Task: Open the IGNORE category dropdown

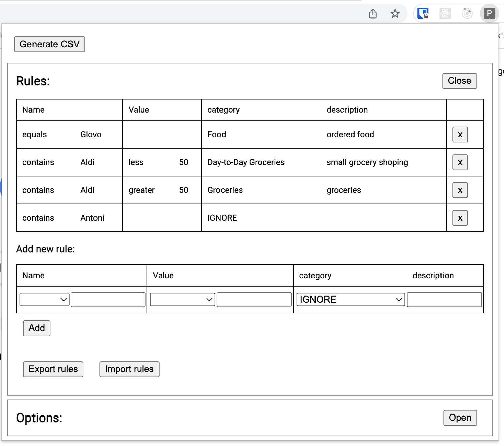Action: tap(351, 300)
